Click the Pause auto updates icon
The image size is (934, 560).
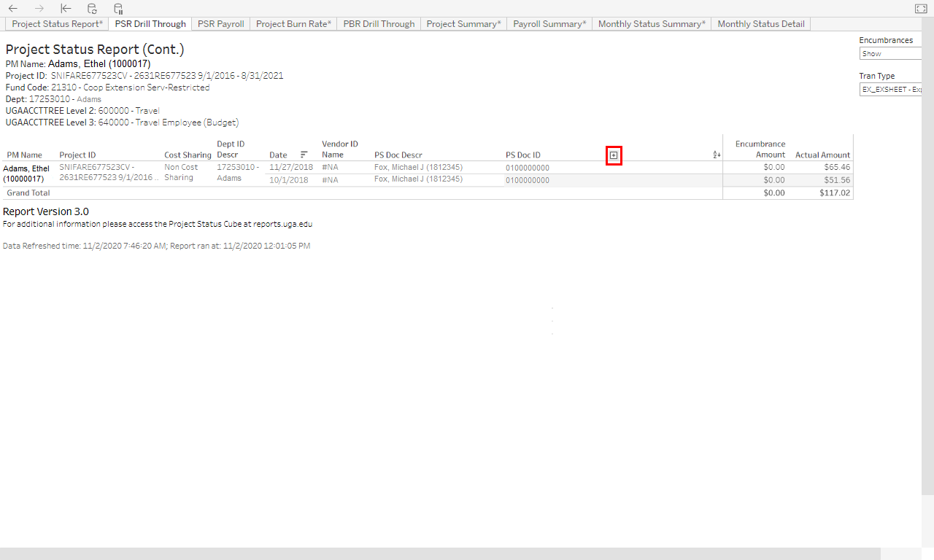(118, 9)
